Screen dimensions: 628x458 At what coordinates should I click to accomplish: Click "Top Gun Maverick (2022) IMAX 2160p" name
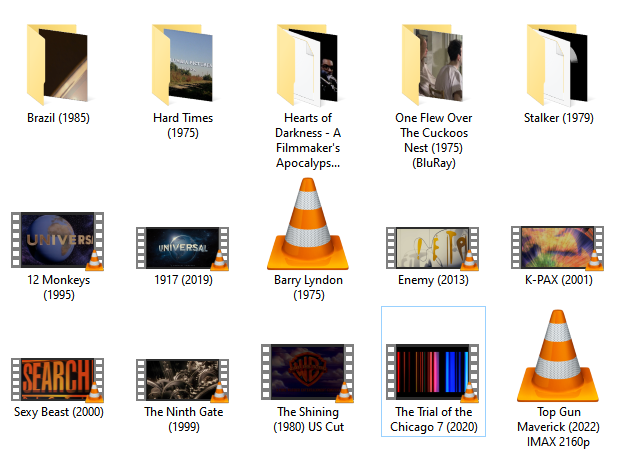[x=558, y=427]
